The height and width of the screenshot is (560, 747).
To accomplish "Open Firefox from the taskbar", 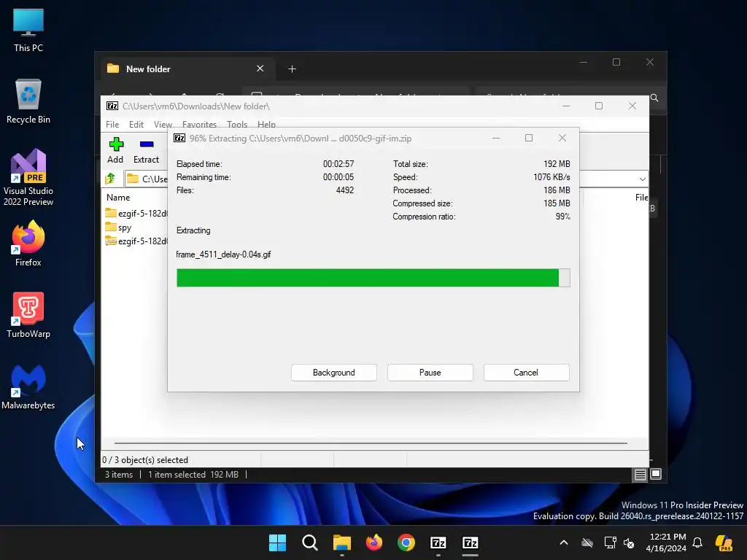I will point(374,542).
